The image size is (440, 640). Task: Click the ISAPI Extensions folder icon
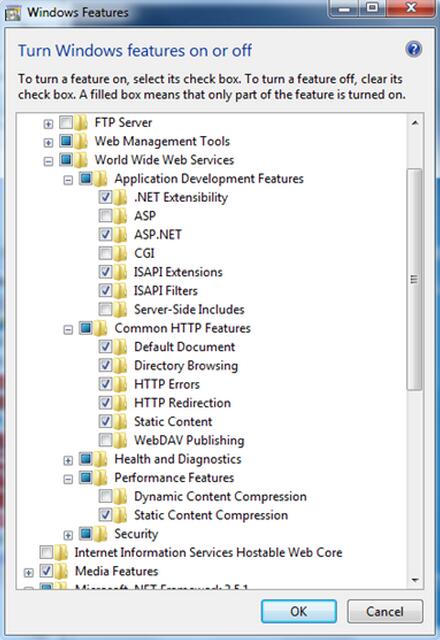coord(120,272)
